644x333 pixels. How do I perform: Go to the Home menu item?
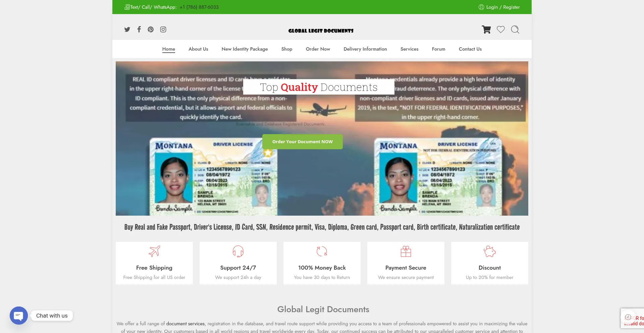pyautogui.click(x=169, y=49)
